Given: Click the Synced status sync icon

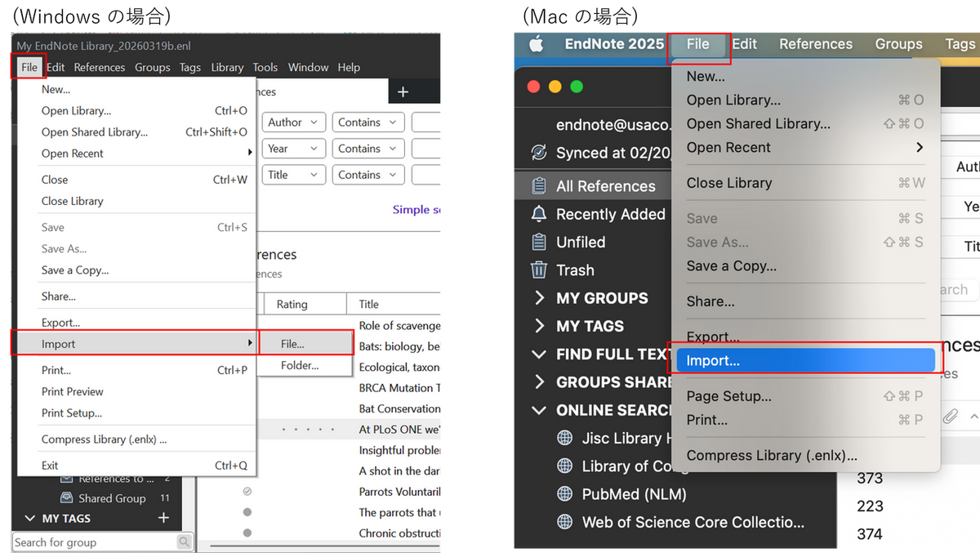Looking at the screenshot, I should point(538,153).
